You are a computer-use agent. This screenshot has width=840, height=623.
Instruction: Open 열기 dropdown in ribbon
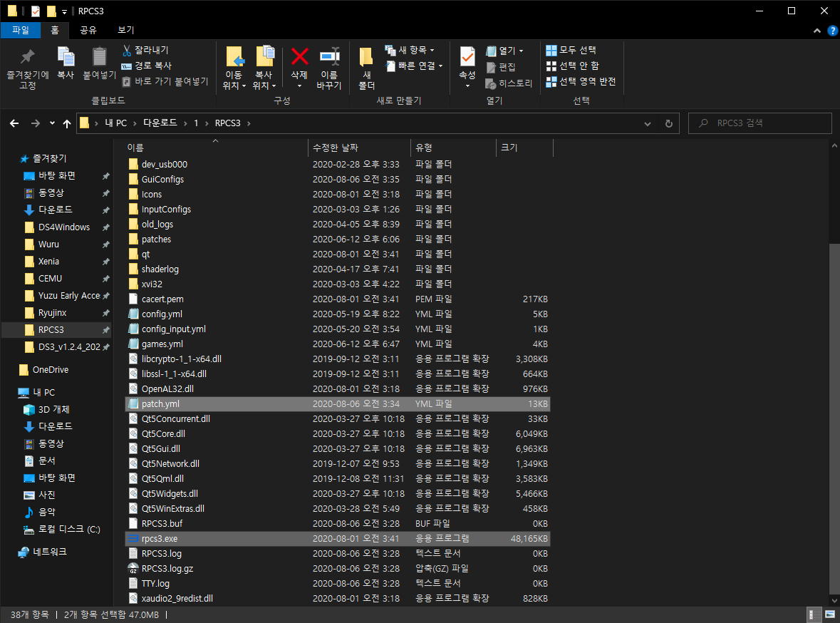point(504,51)
